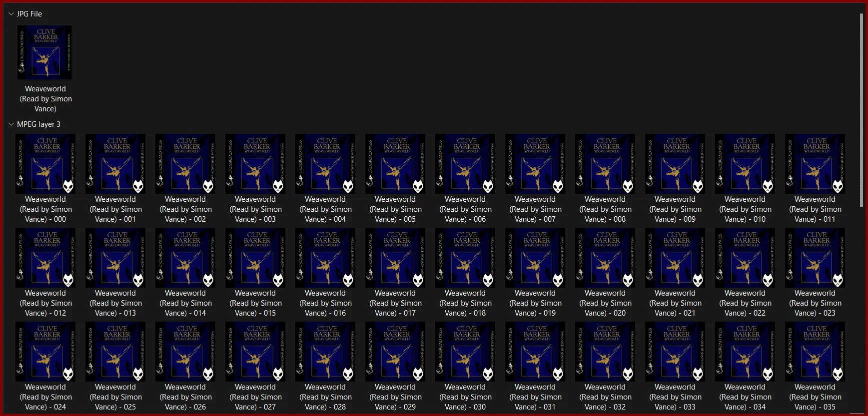Click the JPG File group header label
Viewport: 868px width, 416px height.
pyautogui.click(x=29, y=14)
